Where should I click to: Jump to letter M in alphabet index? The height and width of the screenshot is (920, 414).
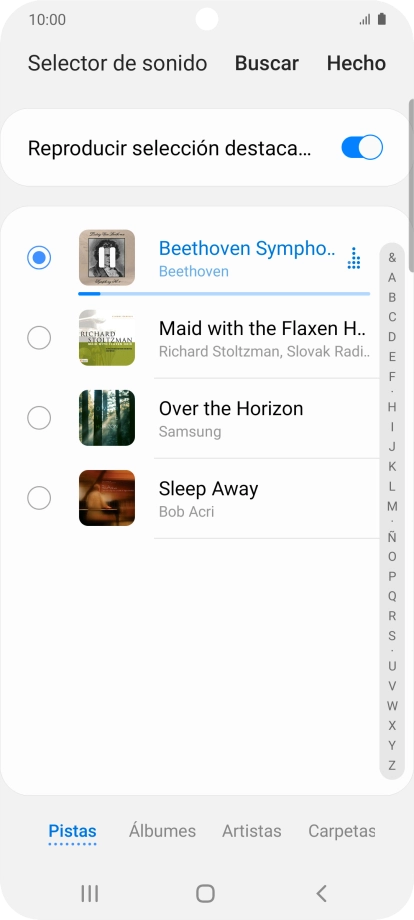[392, 506]
